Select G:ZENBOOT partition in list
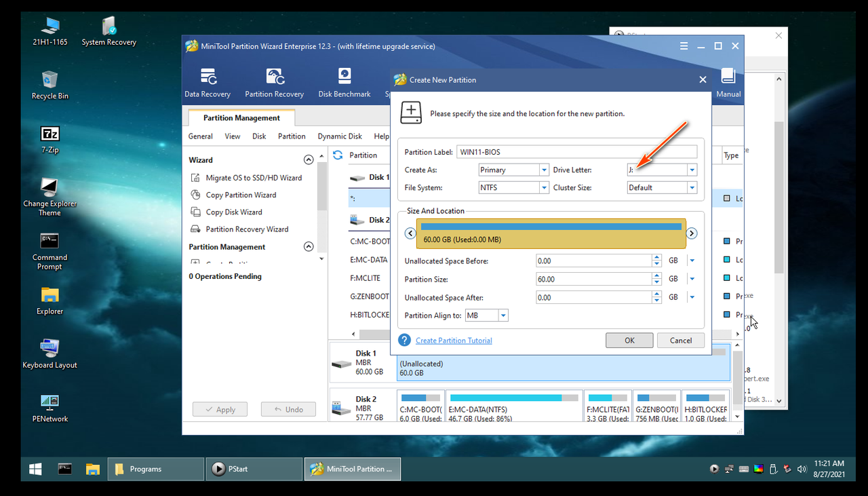 (370, 296)
